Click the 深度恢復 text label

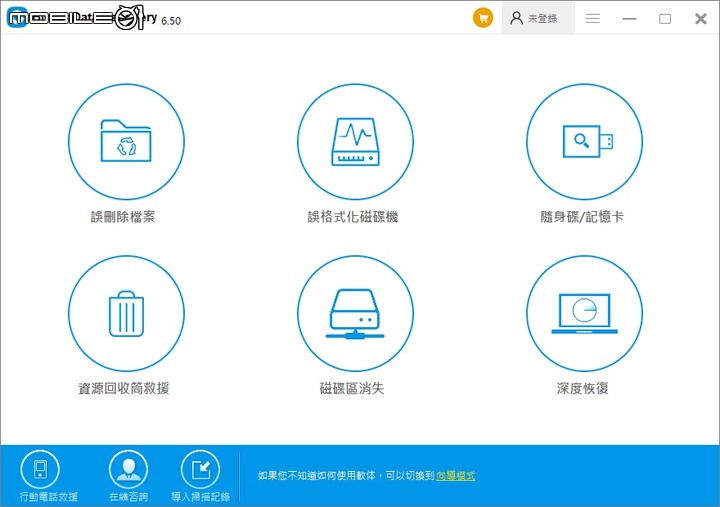pos(583,389)
